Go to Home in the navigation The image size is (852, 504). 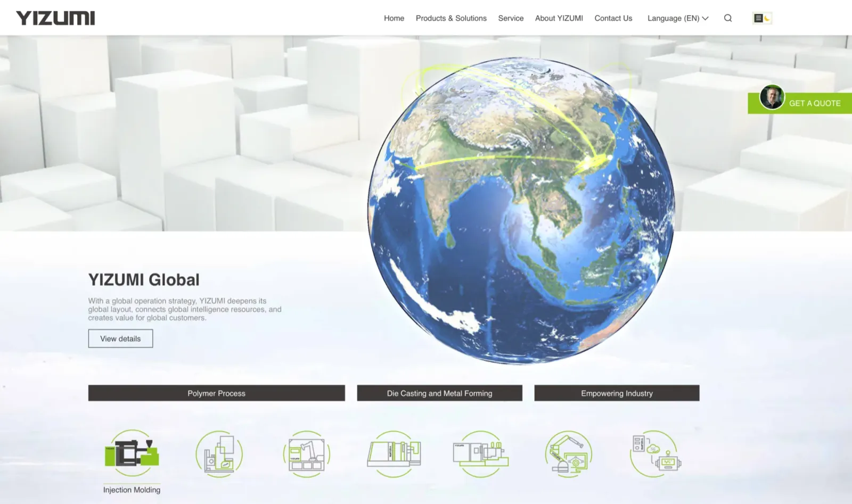click(x=394, y=18)
